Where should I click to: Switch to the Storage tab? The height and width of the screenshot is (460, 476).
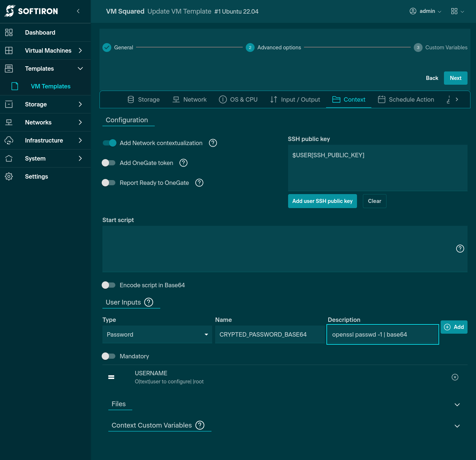pos(144,99)
